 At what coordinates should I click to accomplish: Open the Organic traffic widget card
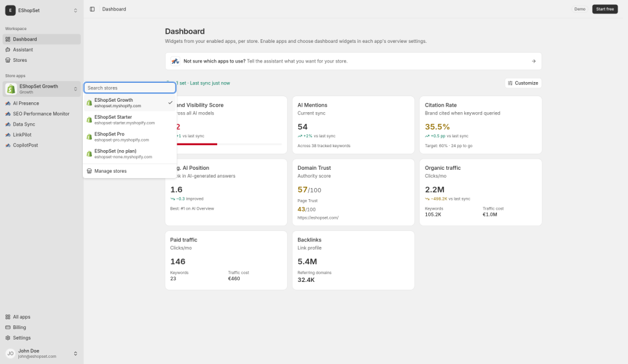(x=481, y=192)
